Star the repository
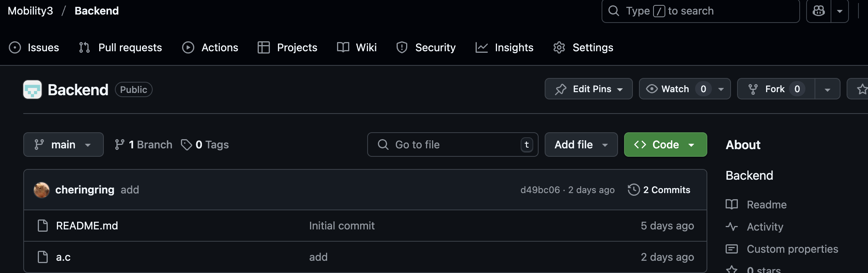The width and height of the screenshot is (868, 273). click(862, 89)
